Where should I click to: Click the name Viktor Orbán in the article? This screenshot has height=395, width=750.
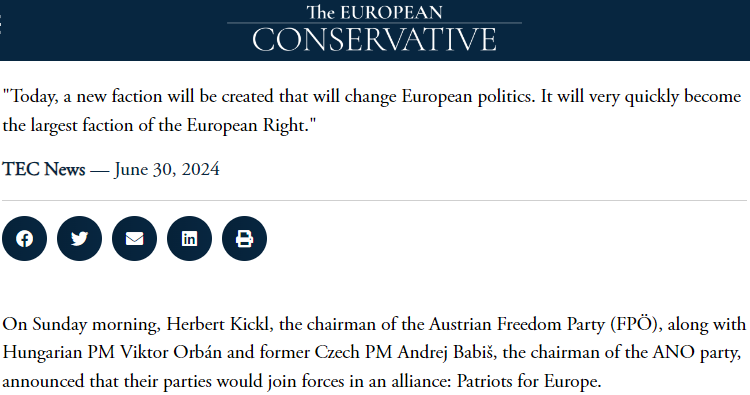pos(171,352)
